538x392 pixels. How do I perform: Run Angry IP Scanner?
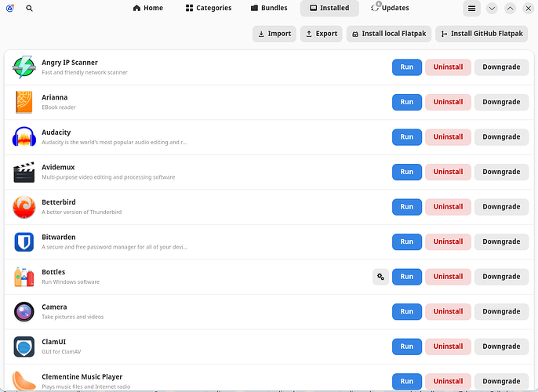(407, 67)
